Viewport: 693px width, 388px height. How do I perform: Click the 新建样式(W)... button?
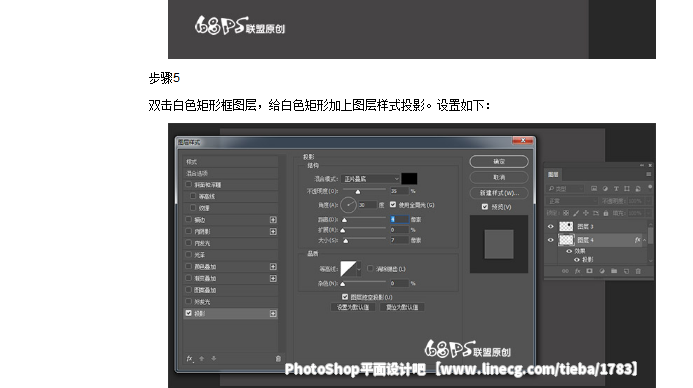point(499,193)
